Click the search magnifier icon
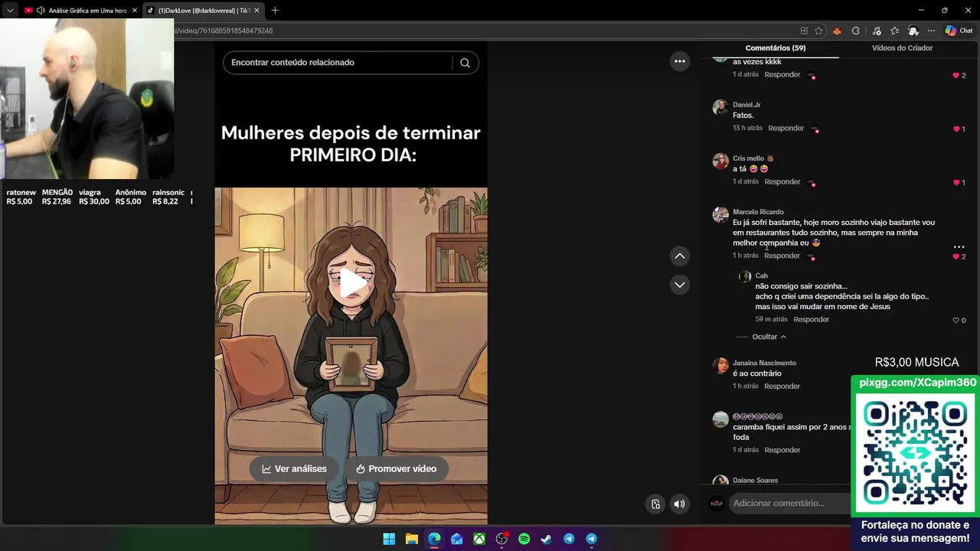This screenshot has height=551, width=980. [x=465, y=63]
